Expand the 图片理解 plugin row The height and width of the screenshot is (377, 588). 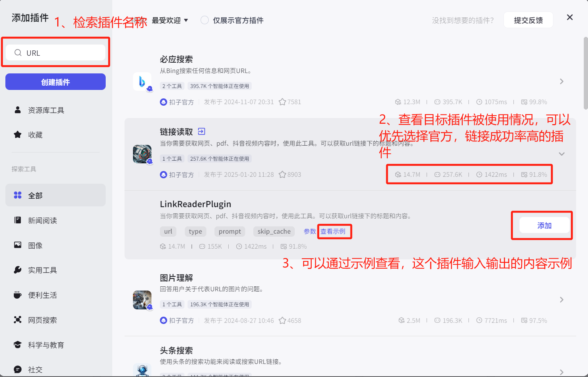[x=561, y=300]
